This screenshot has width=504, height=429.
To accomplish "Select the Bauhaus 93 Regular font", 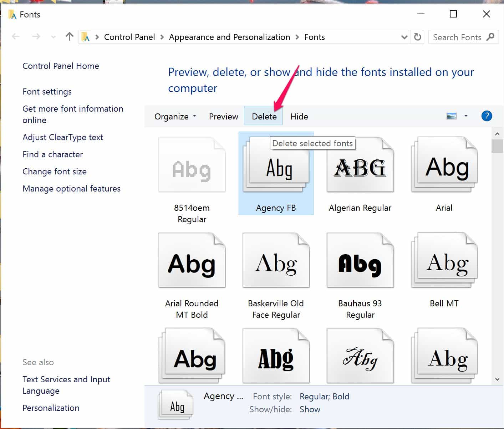I will 360,261.
